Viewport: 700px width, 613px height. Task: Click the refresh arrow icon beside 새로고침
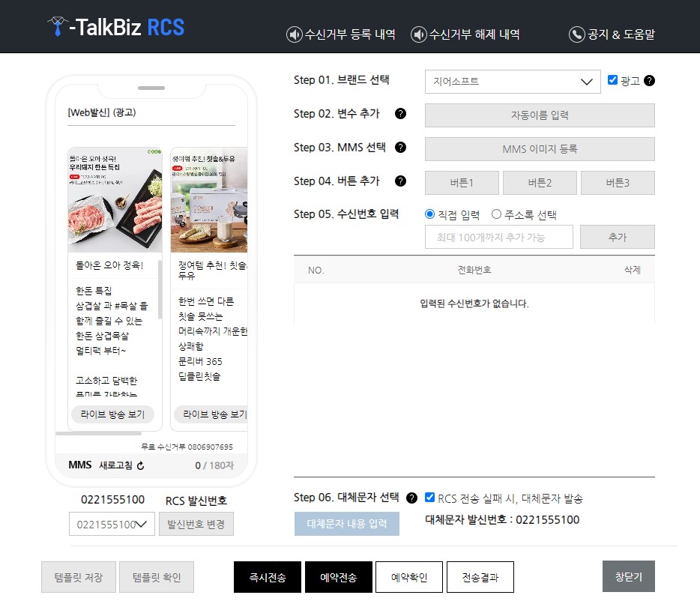click(x=141, y=465)
